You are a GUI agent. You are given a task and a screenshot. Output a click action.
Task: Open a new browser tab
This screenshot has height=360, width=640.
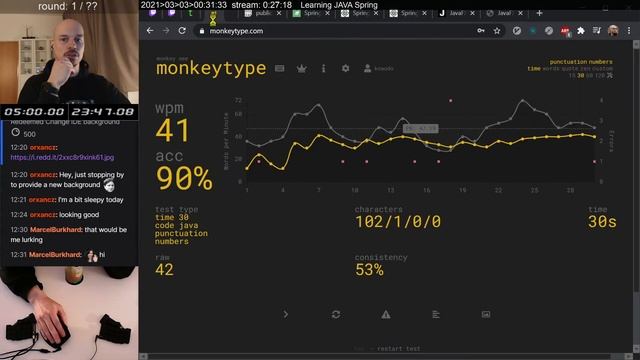[539, 13]
